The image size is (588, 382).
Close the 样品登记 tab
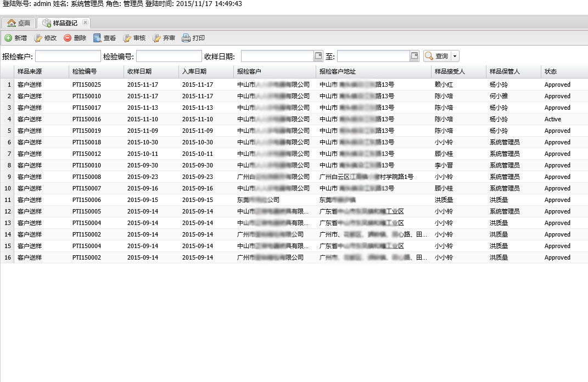85,23
